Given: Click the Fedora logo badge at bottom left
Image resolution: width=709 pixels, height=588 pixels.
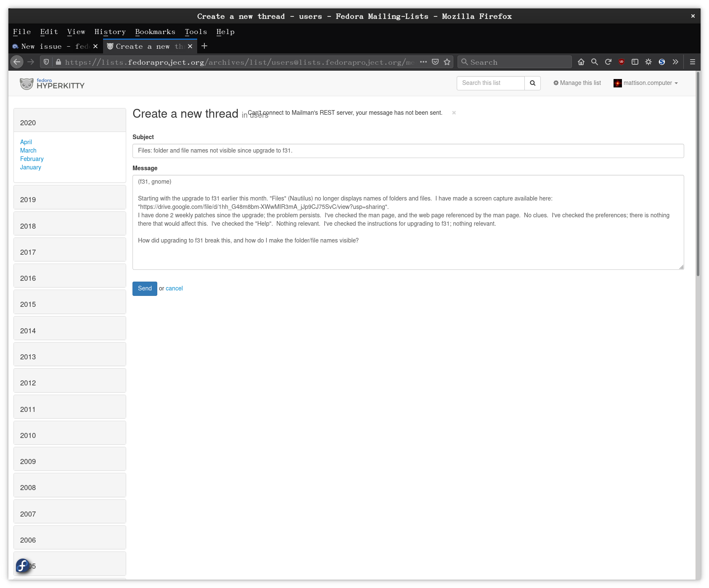Looking at the screenshot, I should point(23,565).
